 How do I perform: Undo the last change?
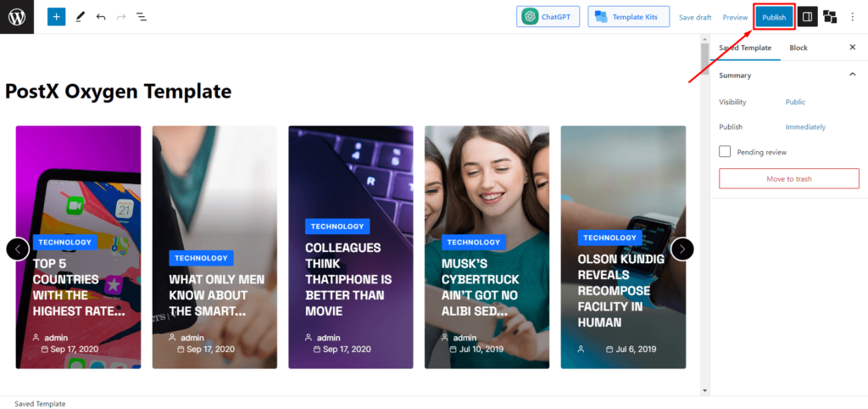(101, 17)
